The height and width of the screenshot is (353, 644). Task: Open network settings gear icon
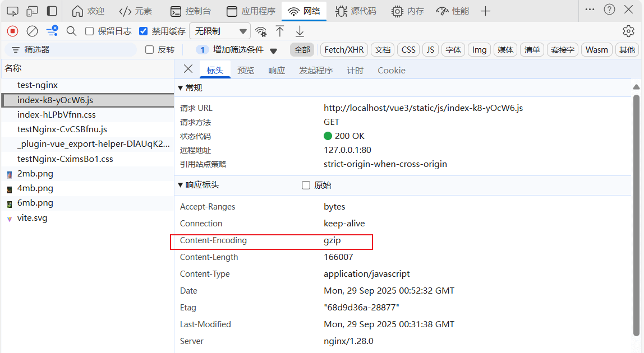click(x=628, y=31)
